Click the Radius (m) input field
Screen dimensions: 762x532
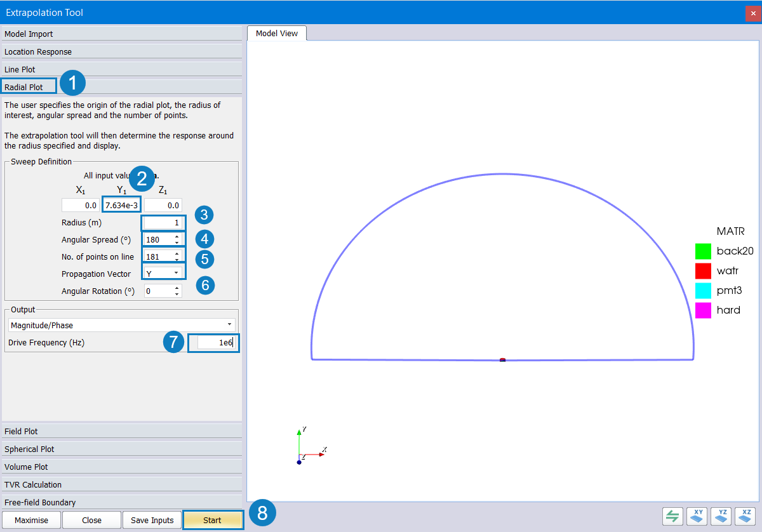coord(164,223)
